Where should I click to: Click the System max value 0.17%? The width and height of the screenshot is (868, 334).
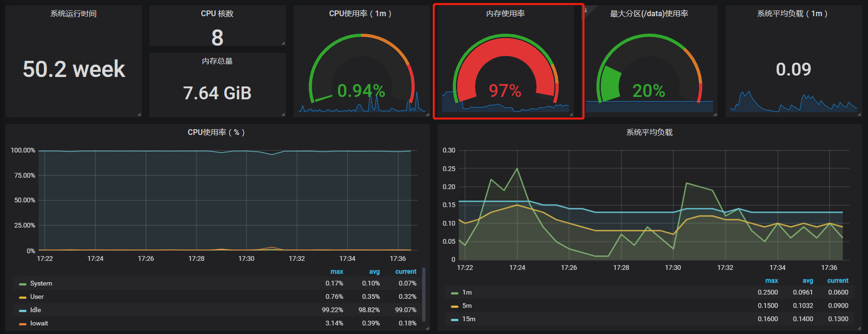[x=334, y=283]
